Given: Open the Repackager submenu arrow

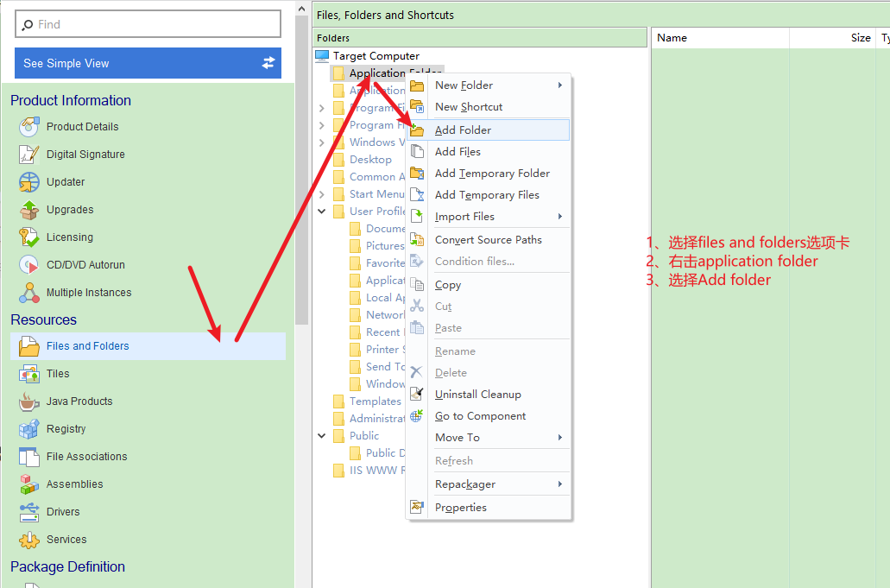Looking at the screenshot, I should click(x=560, y=484).
